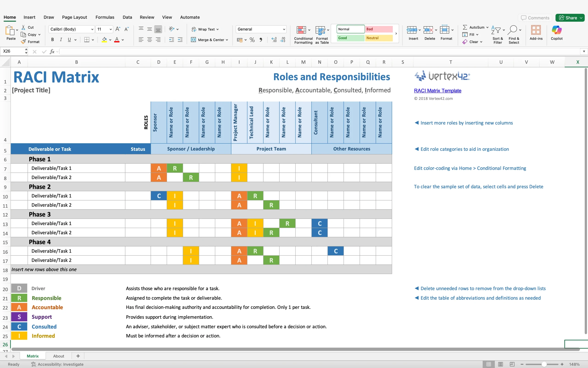Switch to the Review tab
The width and height of the screenshot is (588, 368).
pos(147,17)
